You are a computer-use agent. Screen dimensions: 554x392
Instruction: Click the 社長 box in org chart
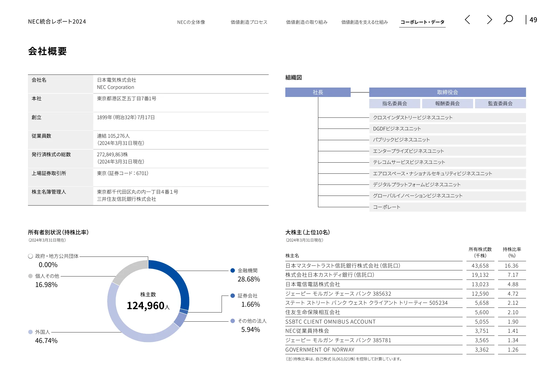(318, 92)
